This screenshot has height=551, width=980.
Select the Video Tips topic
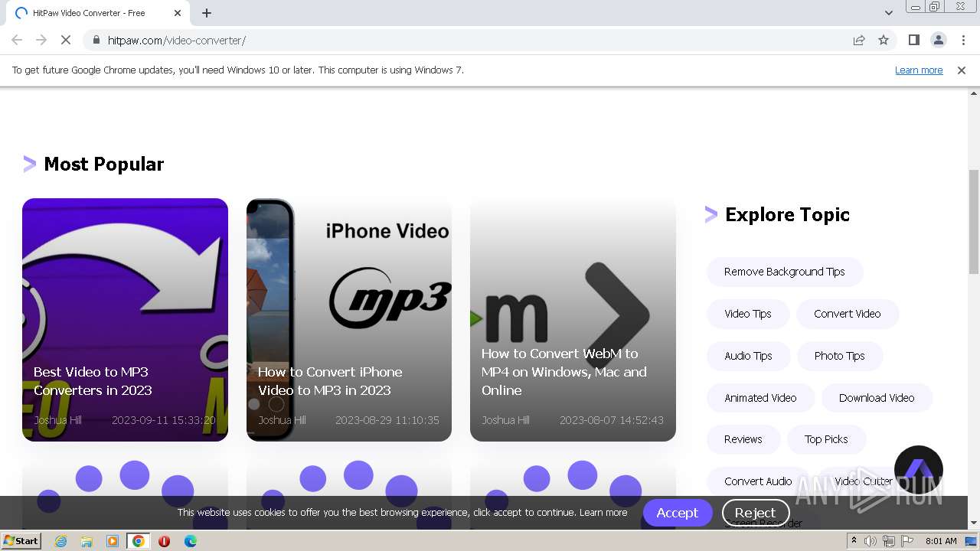[x=748, y=314]
